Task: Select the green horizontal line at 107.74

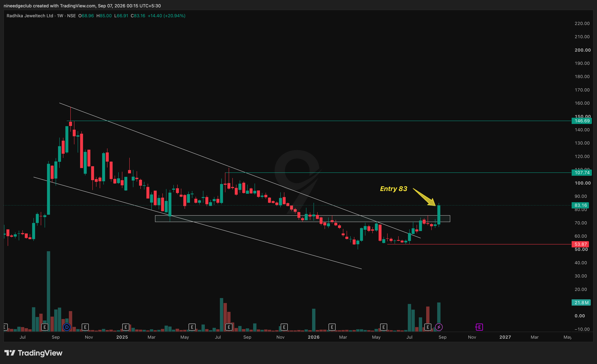Action: pyautogui.click(x=398, y=172)
